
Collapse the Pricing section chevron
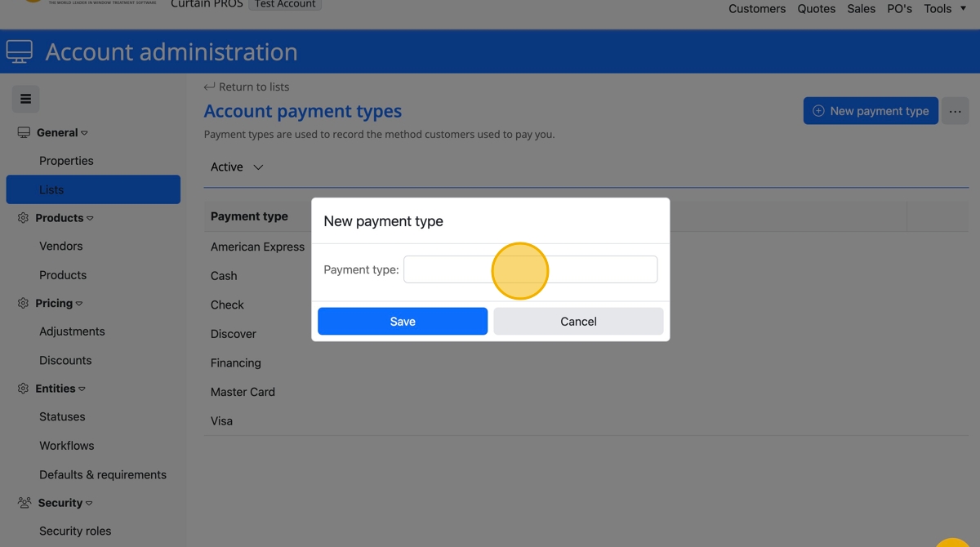pyautogui.click(x=79, y=304)
